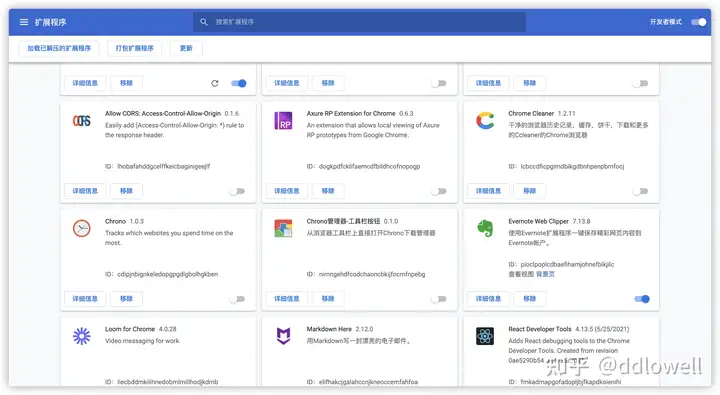
Task: Click 移除 for Chrono管理器
Action: tap(328, 299)
